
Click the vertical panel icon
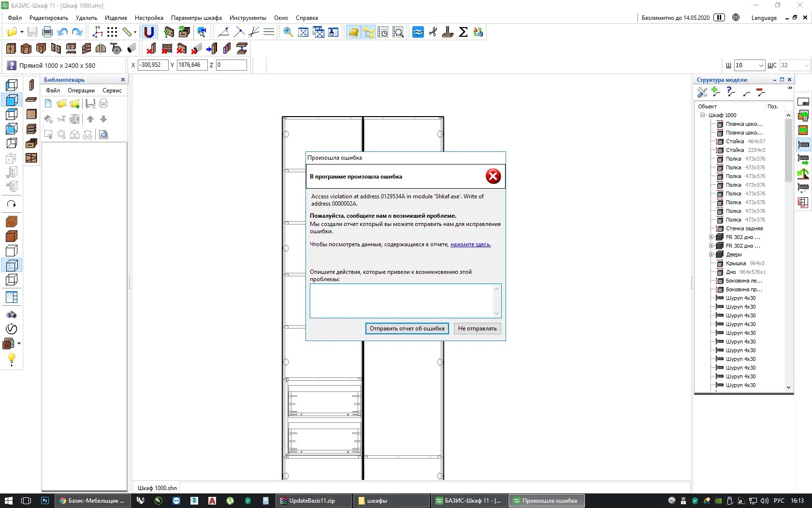[x=31, y=85]
